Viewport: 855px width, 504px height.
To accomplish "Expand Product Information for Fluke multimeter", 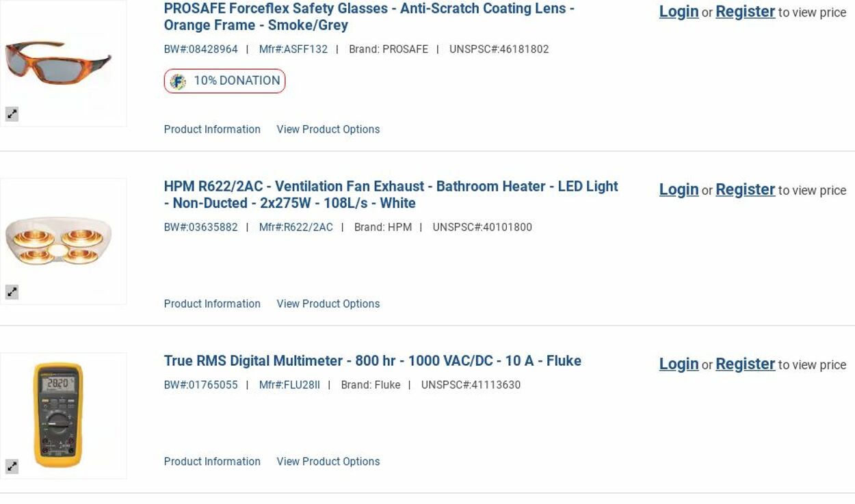I will point(212,462).
